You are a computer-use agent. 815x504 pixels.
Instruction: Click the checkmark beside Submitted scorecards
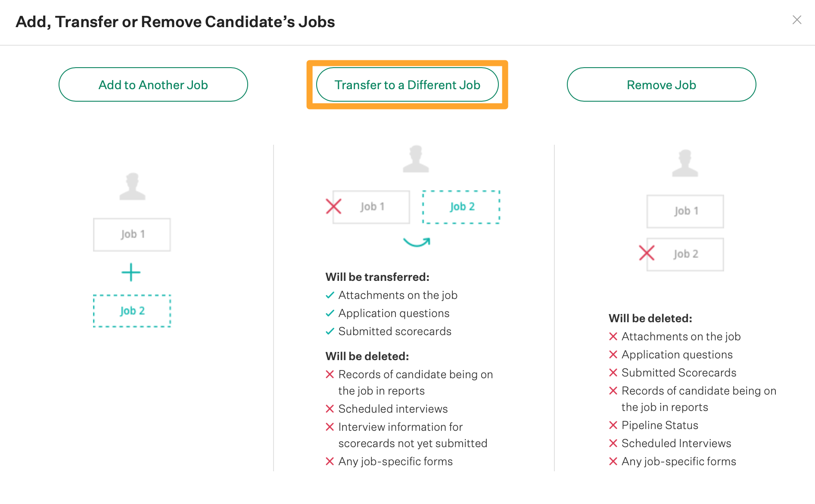coord(330,331)
